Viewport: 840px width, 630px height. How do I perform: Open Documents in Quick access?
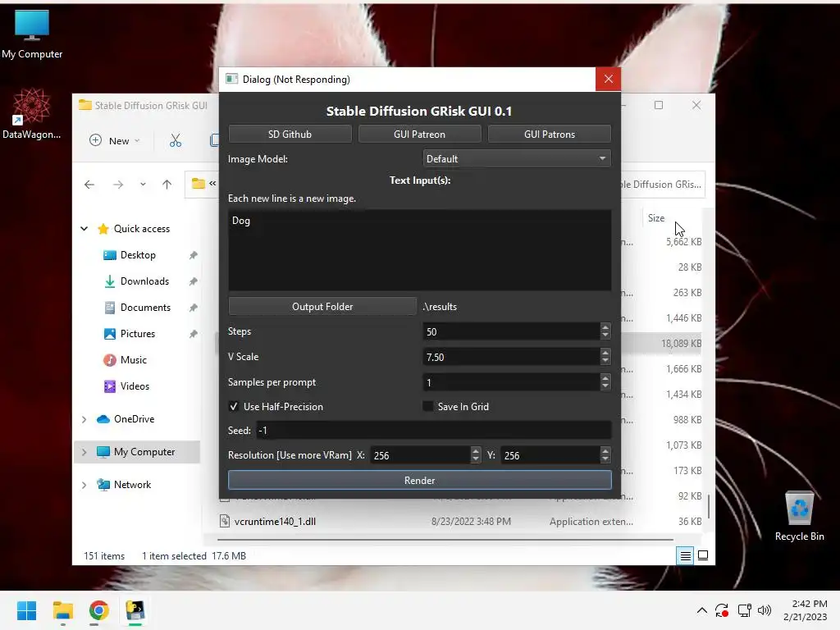pyautogui.click(x=145, y=308)
